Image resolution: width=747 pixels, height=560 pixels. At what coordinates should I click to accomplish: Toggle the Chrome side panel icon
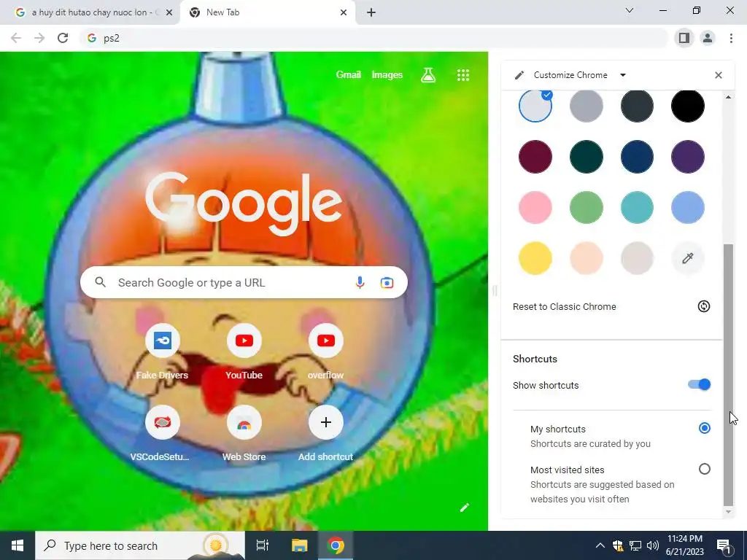pyautogui.click(x=684, y=38)
